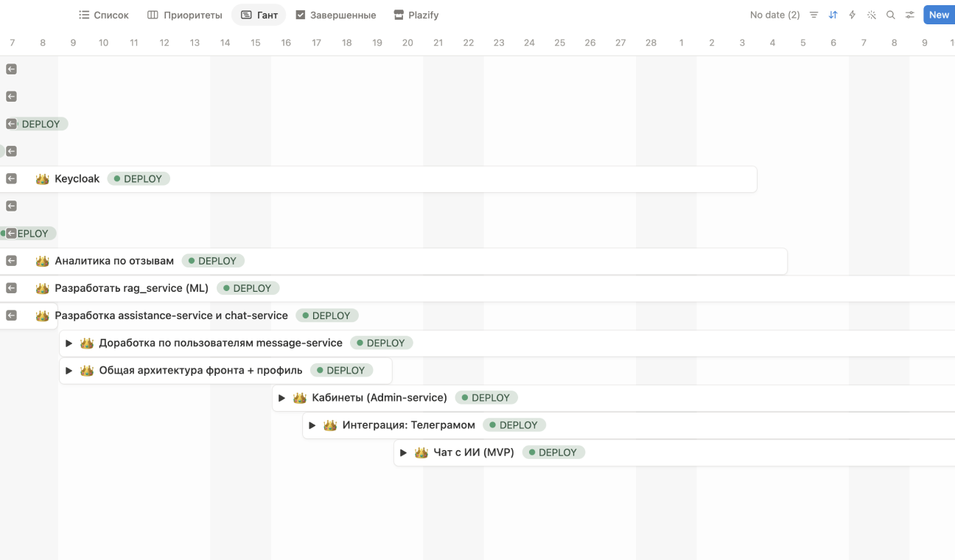Image resolution: width=955 pixels, height=560 pixels.
Task: Click day 15 in the timeline header
Action: pos(256,43)
